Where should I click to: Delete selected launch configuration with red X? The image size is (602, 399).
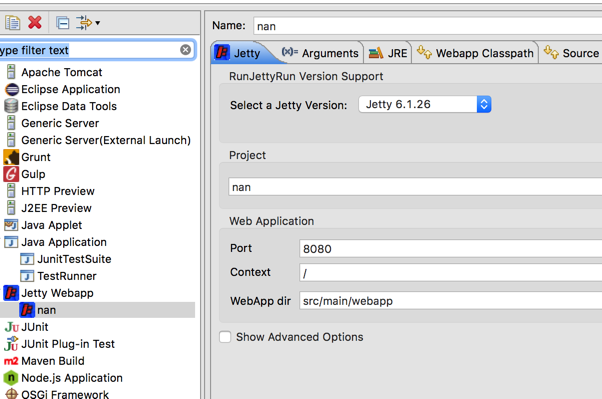(35, 23)
